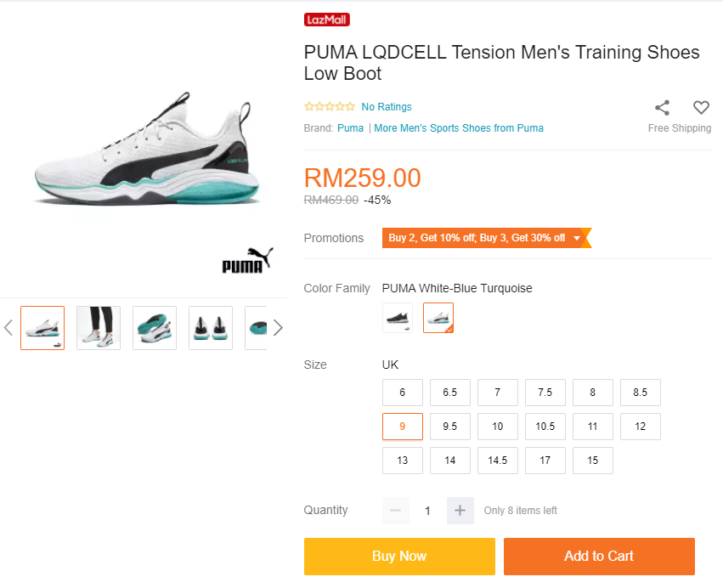The width and height of the screenshot is (723, 588).
Task: Show previous product thumbnails with left arrow
Action: pyautogui.click(x=8, y=328)
